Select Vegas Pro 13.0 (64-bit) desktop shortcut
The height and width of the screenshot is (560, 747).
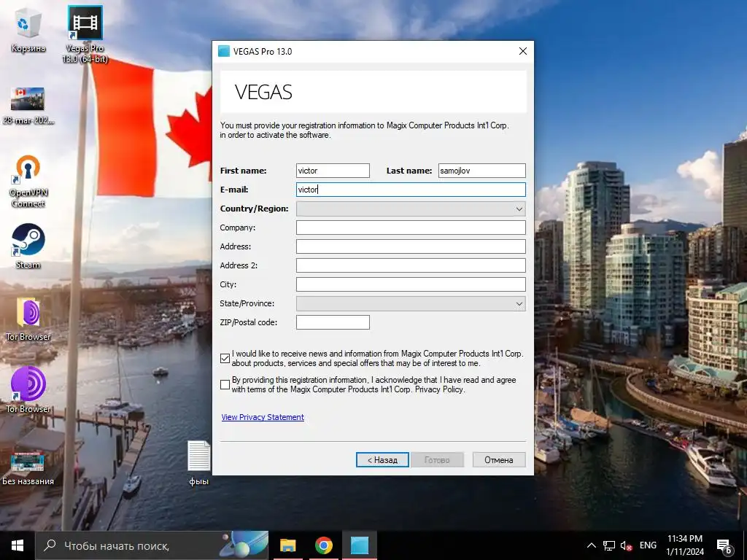click(x=85, y=34)
